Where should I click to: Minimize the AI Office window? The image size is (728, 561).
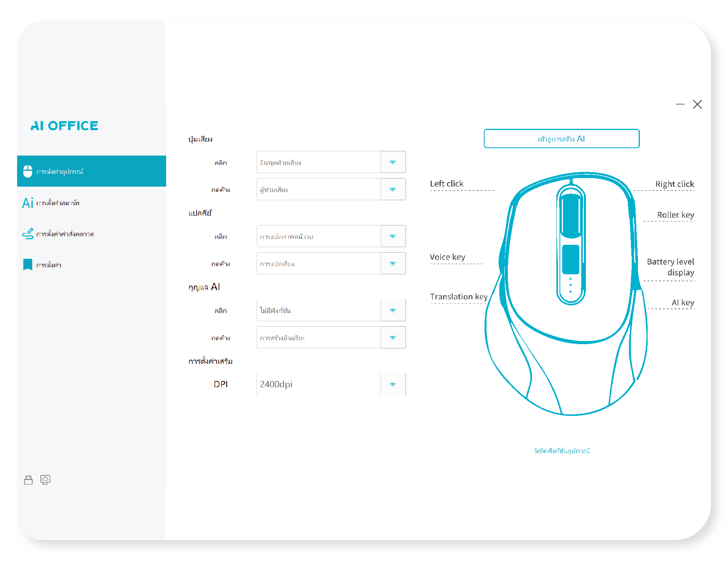[x=680, y=104]
